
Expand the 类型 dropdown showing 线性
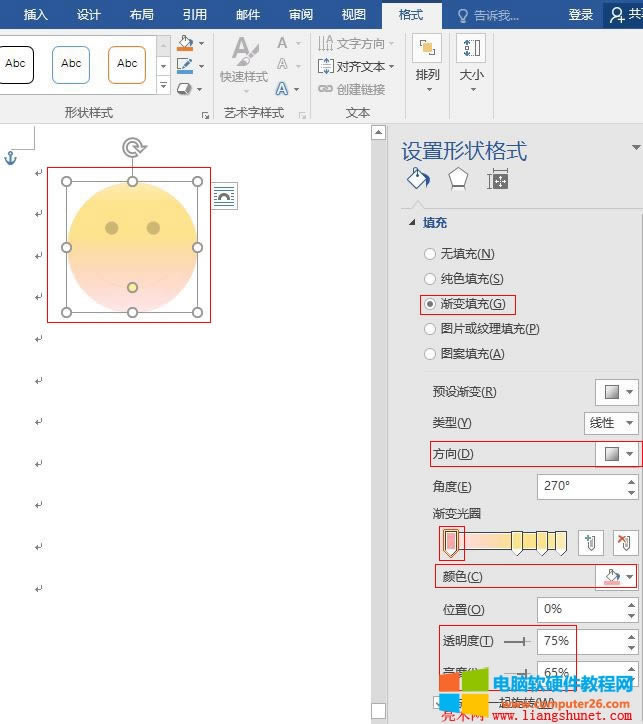tap(611, 423)
